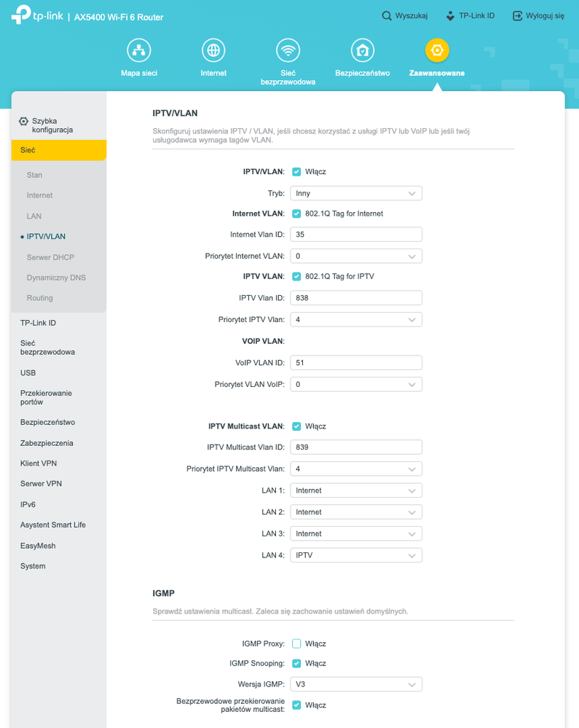Expand the Priorytet IPTV Vlan dropdown

tap(356, 319)
